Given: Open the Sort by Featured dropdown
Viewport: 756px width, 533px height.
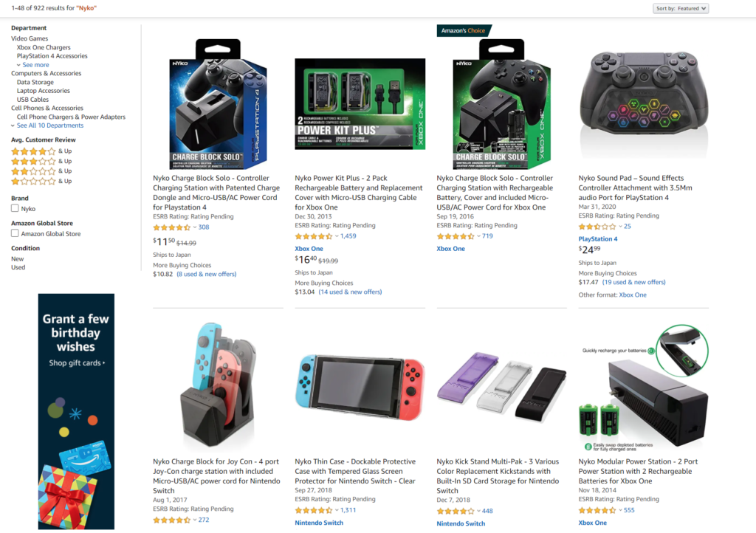Looking at the screenshot, I should [x=681, y=8].
